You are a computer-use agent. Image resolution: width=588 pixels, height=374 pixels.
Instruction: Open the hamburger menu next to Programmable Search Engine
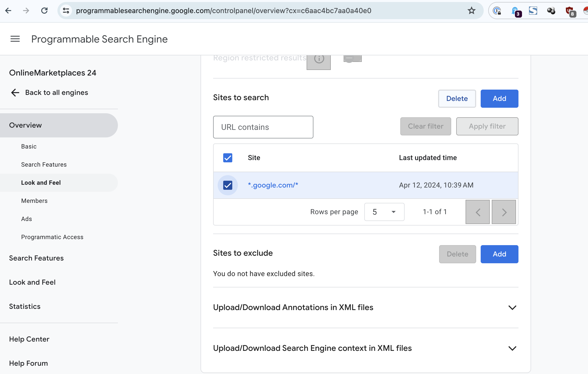pyautogui.click(x=15, y=39)
